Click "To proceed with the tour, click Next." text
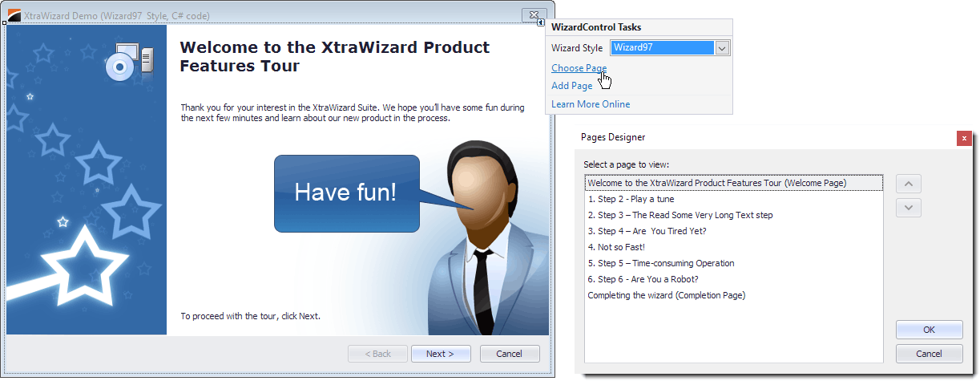Screen dimensions: 980x381 pos(250,316)
